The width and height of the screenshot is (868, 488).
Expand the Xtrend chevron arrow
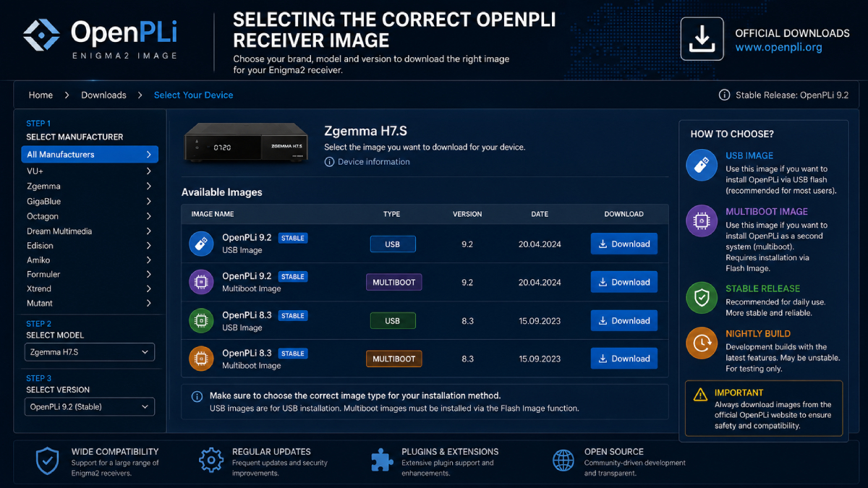148,288
